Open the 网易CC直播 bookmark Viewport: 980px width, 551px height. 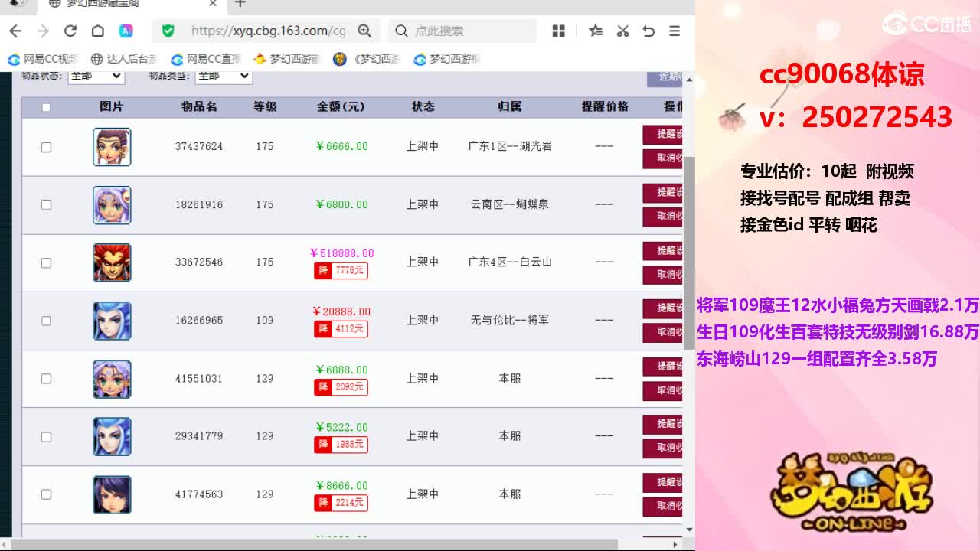point(206,59)
